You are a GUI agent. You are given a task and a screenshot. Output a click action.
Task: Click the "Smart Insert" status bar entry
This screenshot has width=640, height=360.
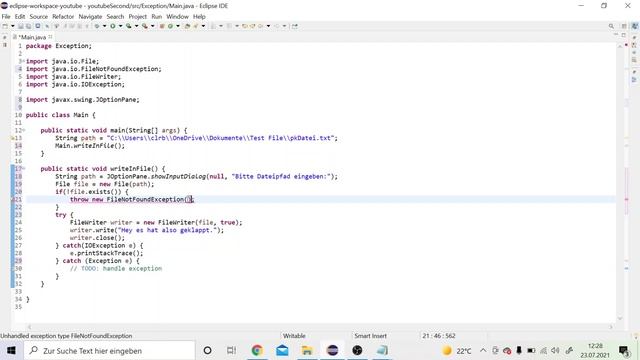(x=370, y=336)
